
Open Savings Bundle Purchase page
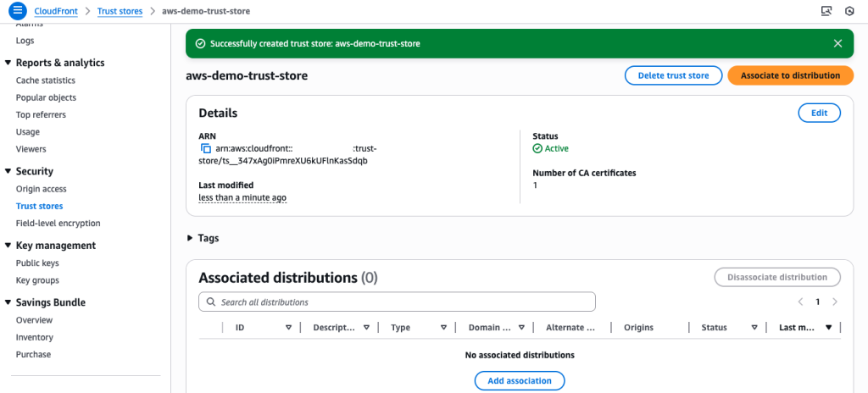click(x=33, y=354)
